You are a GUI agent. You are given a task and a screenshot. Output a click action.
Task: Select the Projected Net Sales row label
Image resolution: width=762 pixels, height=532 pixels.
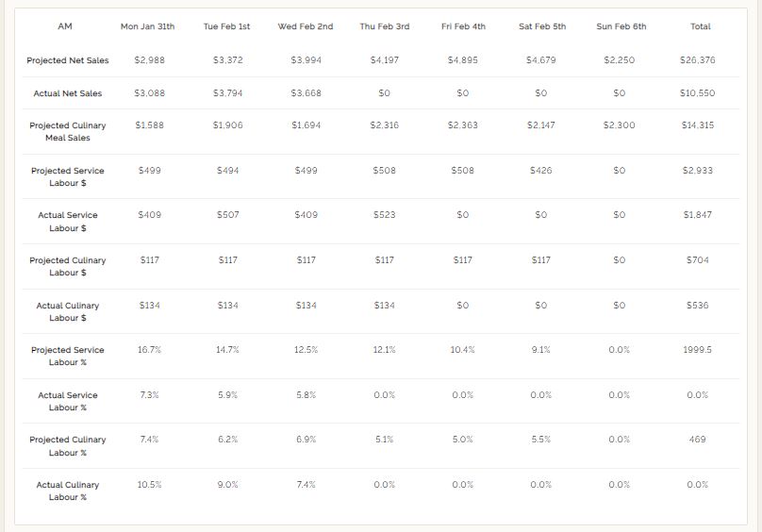tap(68, 60)
